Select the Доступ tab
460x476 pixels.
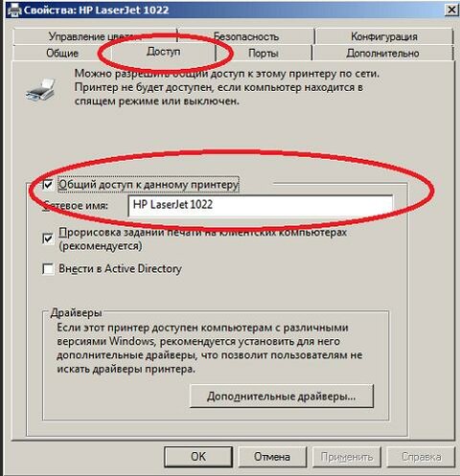pos(164,52)
